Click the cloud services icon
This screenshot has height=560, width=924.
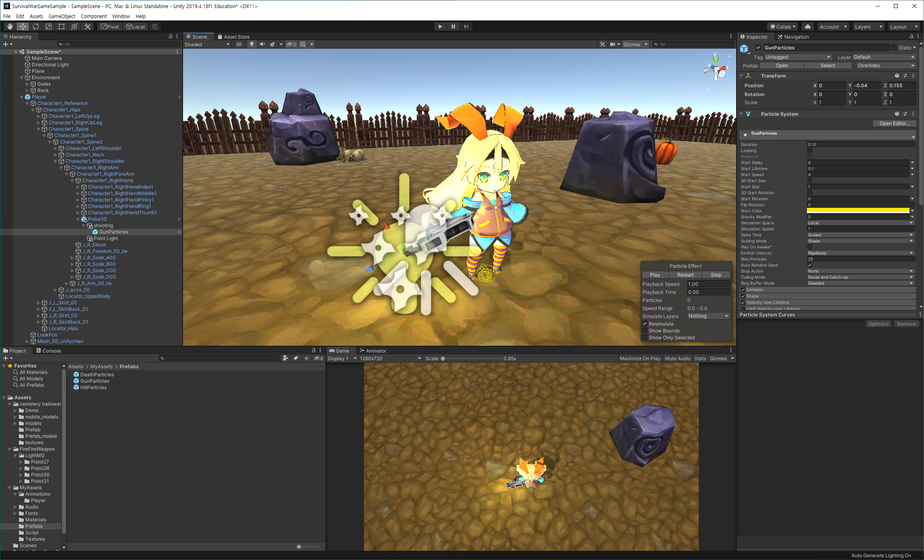point(807,27)
